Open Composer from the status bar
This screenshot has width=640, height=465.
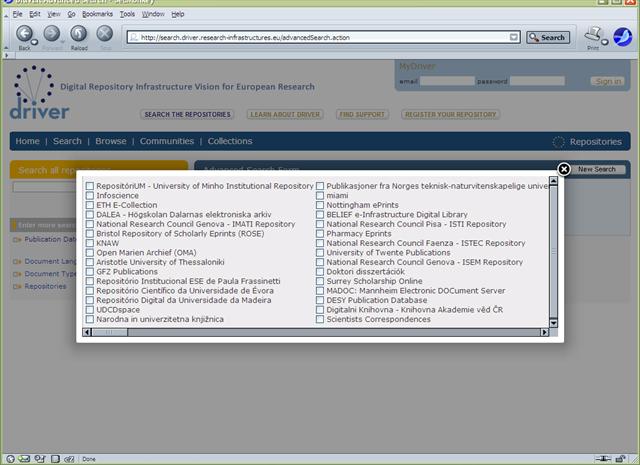40,459
